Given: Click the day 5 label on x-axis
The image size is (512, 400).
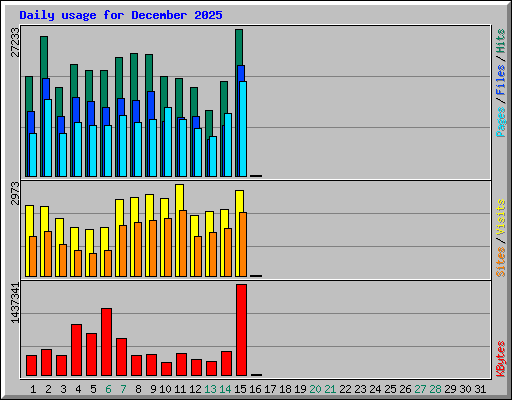Looking at the screenshot, I should coord(93,389).
